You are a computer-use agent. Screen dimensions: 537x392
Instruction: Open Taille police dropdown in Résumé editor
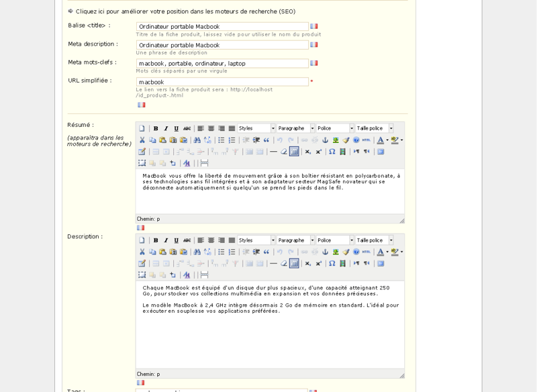tap(375, 128)
